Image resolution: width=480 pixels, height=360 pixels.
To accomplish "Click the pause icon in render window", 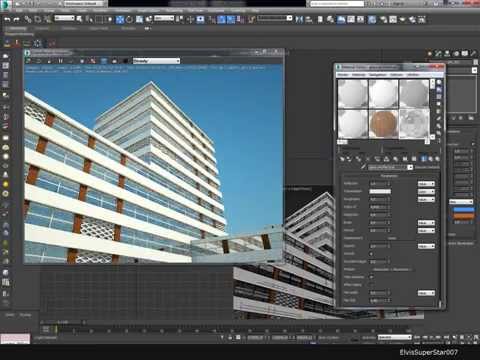I will [x=60, y=61].
